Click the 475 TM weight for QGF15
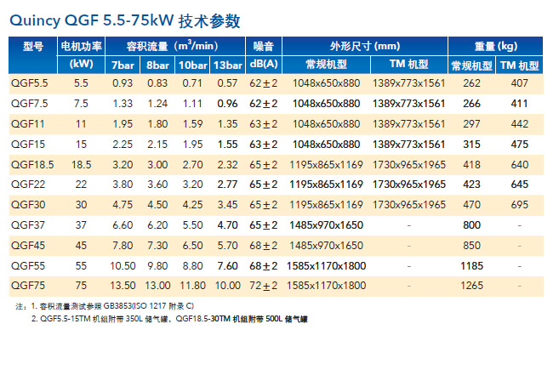The image size is (559, 392). pos(519,144)
